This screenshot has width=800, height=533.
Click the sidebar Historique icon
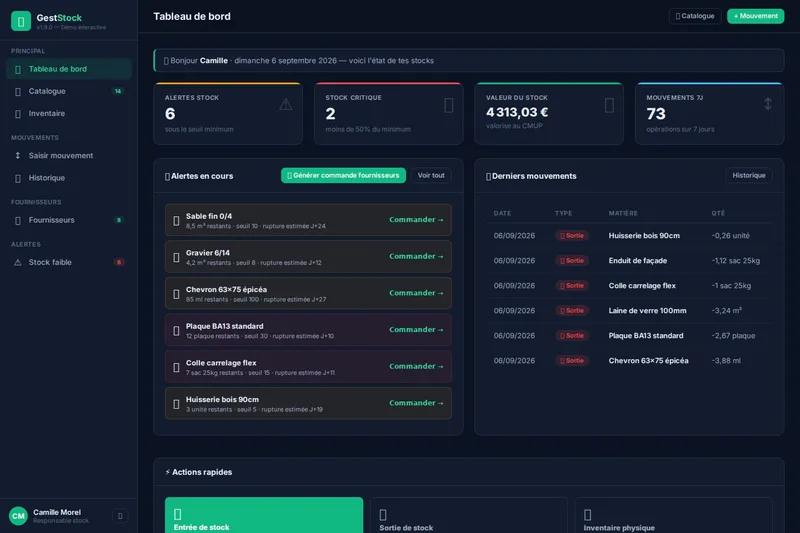click(18, 179)
